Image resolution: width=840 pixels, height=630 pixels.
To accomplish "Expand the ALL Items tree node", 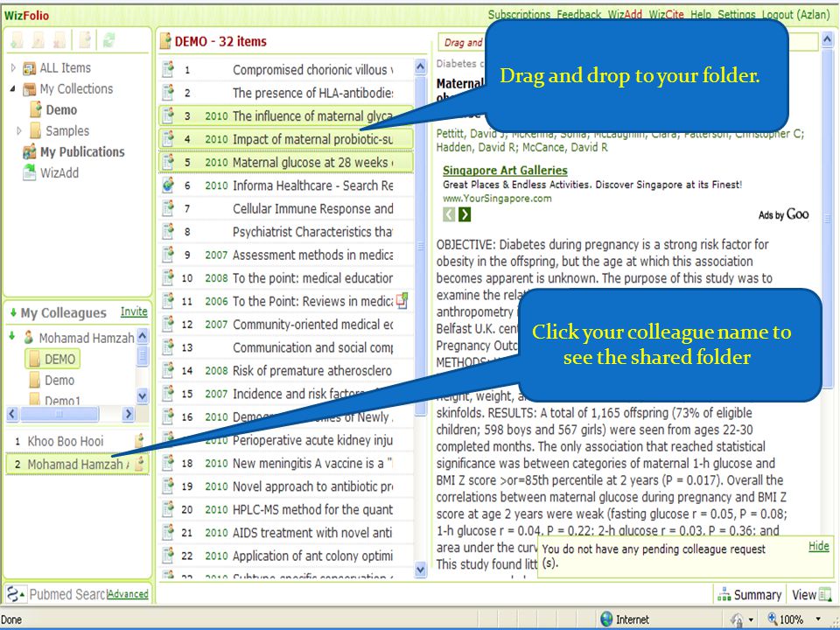I will 13,68.
